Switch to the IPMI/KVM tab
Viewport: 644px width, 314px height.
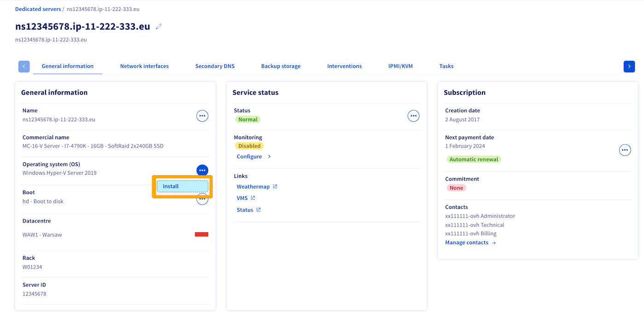pos(400,66)
